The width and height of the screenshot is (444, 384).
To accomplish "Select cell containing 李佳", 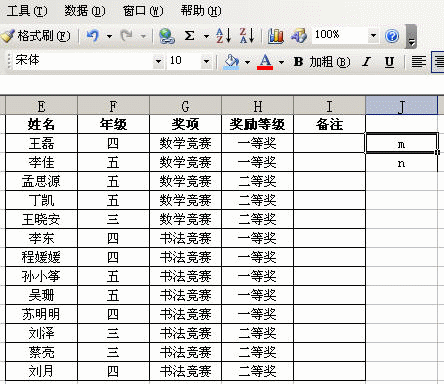I will click(41, 162).
